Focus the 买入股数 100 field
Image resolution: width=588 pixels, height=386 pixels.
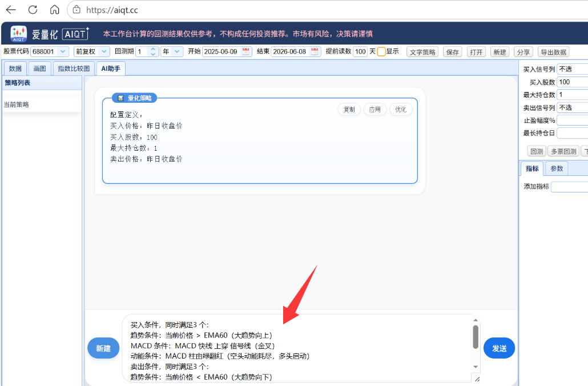572,82
